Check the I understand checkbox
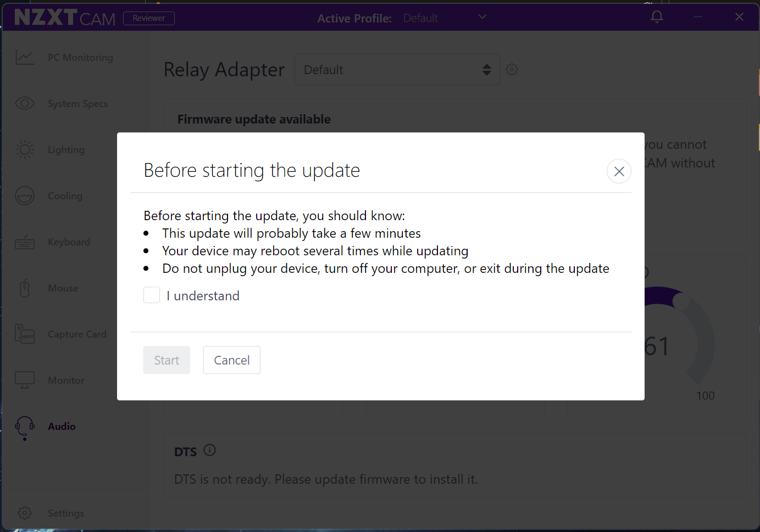 point(152,295)
